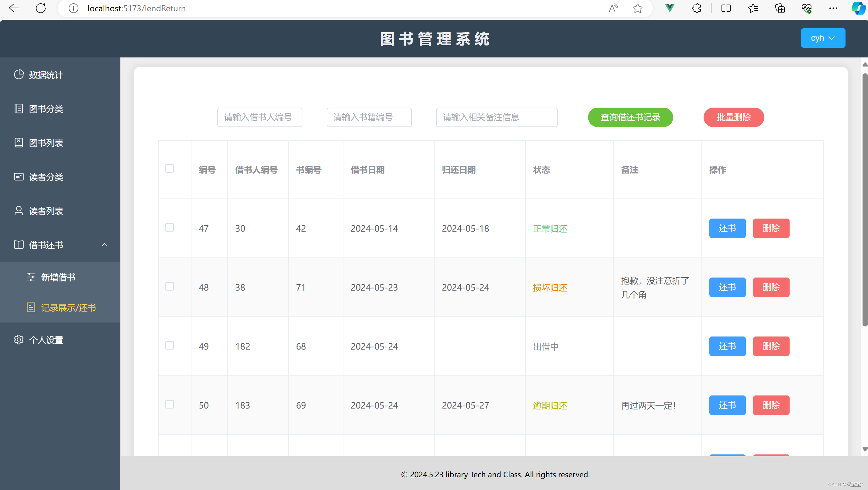Viewport: 868px width, 490px height.
Task: Open browser split screen icon
Action: [726, 8]
